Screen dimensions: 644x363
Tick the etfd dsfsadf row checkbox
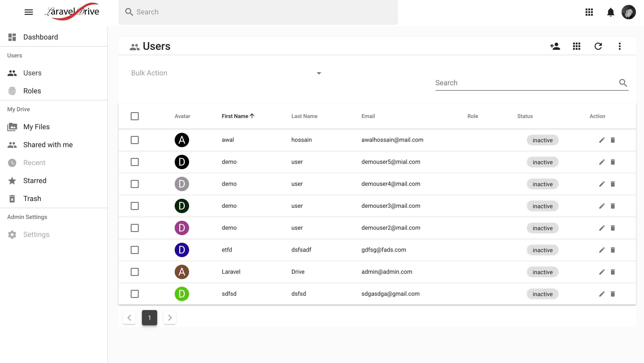135,250
